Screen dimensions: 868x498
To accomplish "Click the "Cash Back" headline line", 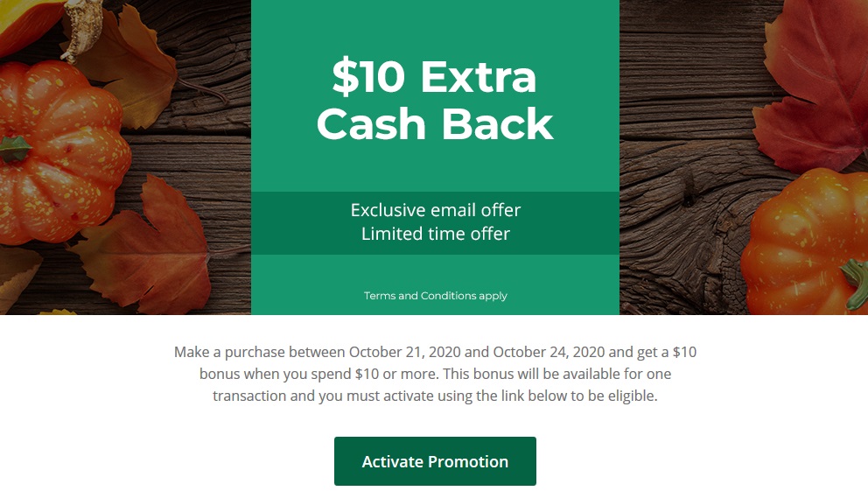I will [434, 124].
